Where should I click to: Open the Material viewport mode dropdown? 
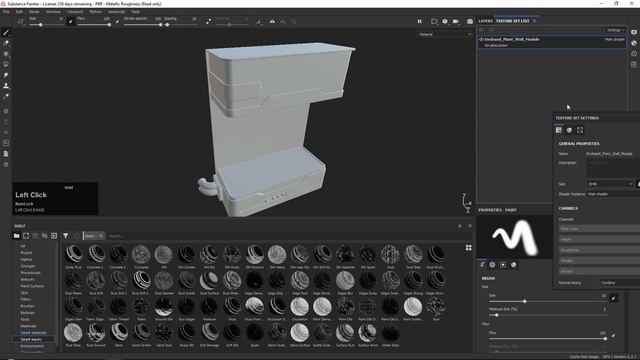pos(444,34)
